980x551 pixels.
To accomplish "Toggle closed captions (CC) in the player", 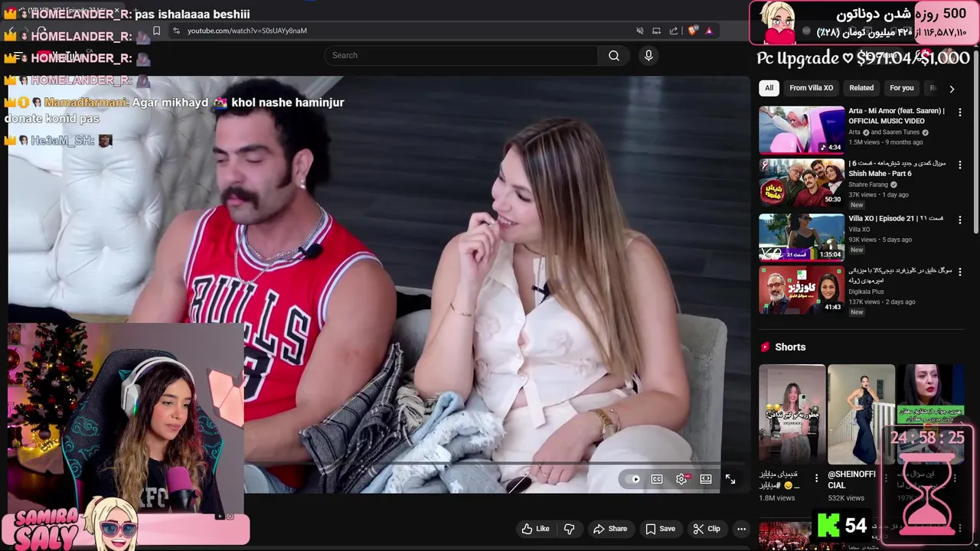I will click(657, 479).
